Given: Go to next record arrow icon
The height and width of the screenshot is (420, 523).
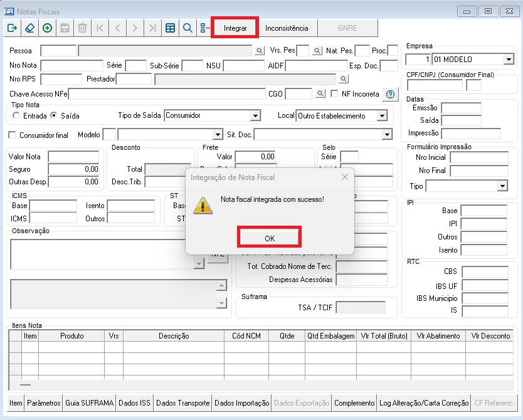Looking at the screenshot, I should point(135,28).
